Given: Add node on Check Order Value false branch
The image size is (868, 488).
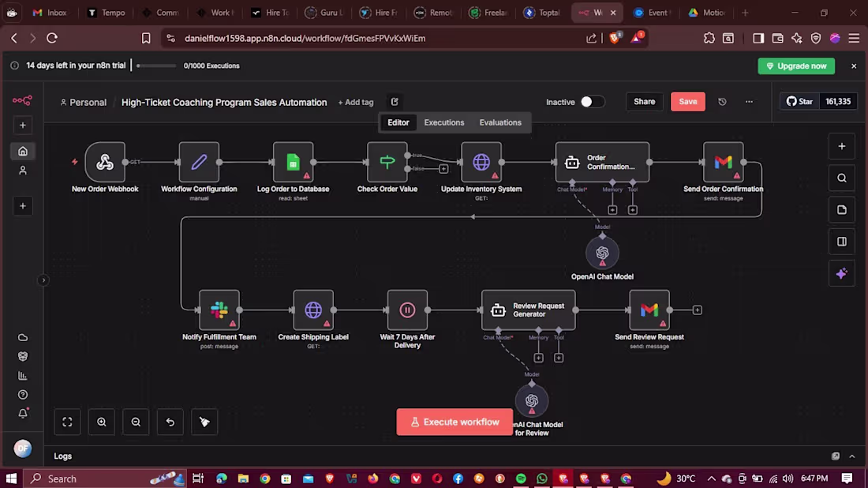Looking at the screenshot, I should click(x=443, y=169).
